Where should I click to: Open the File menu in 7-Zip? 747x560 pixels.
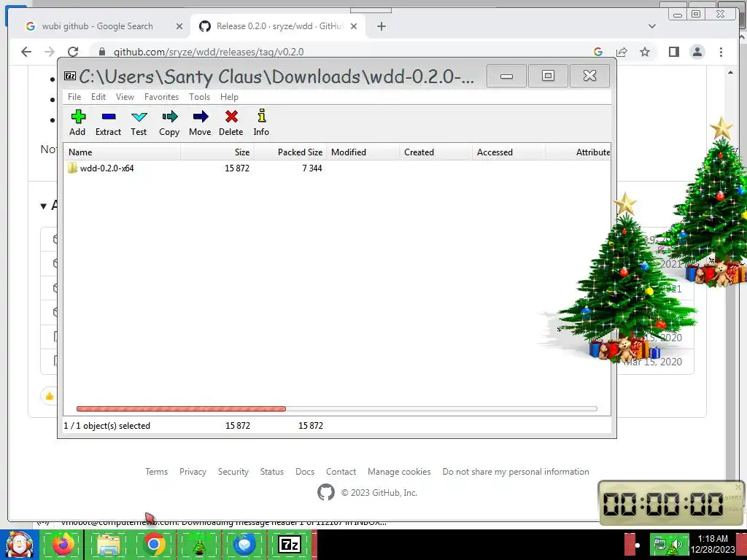click(74, 97)
